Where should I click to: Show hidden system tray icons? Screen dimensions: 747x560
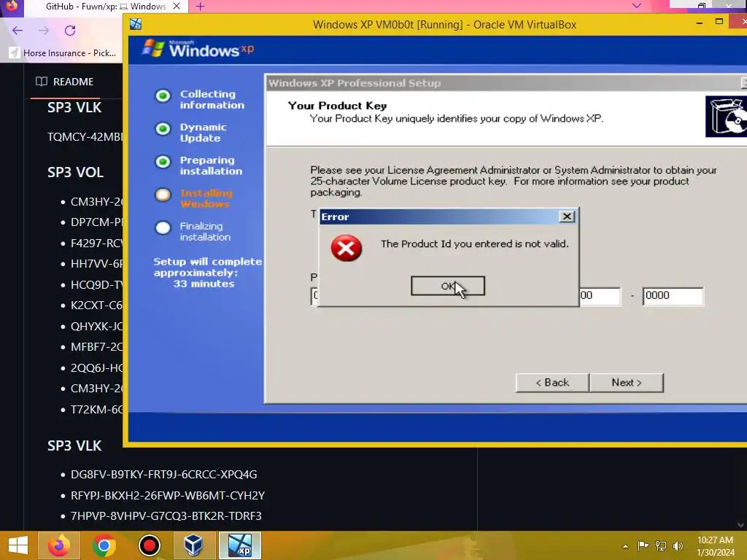click(625, 546)
